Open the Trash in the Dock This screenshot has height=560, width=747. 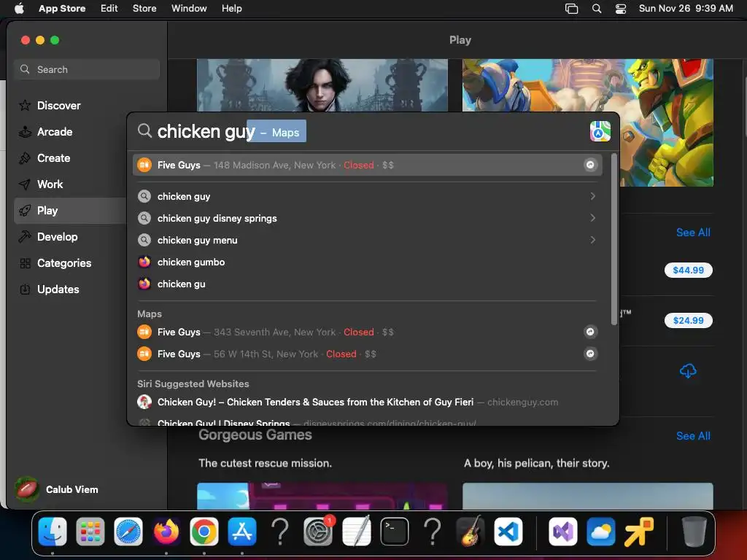tap(694, 531)
